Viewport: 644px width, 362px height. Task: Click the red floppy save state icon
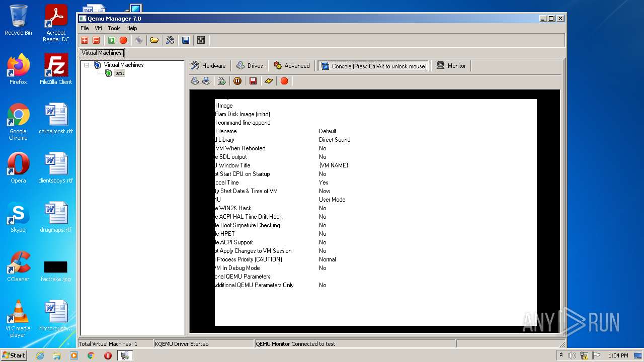[253, 81]
